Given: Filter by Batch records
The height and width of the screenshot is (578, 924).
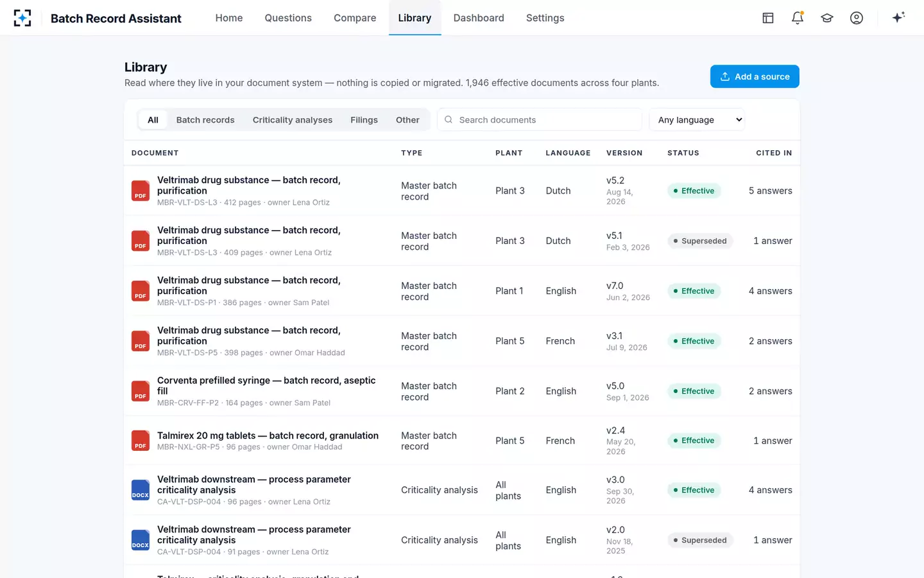Looking at the screenshot, I should point(205,119).
